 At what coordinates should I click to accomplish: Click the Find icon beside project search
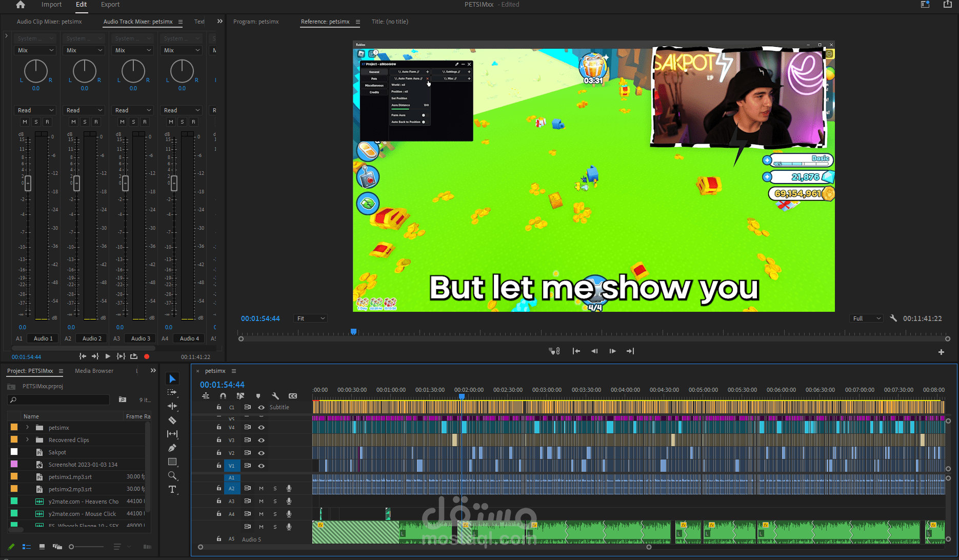coord(123,399)
